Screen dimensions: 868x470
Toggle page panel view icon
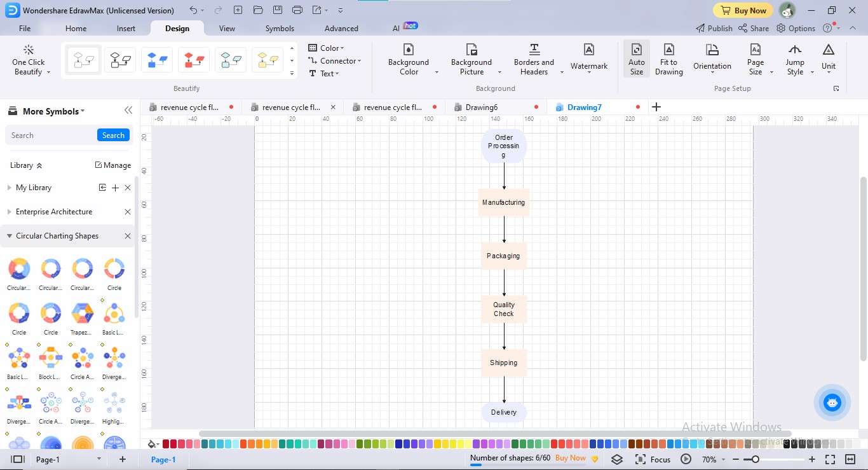click(x=18, y=459)
